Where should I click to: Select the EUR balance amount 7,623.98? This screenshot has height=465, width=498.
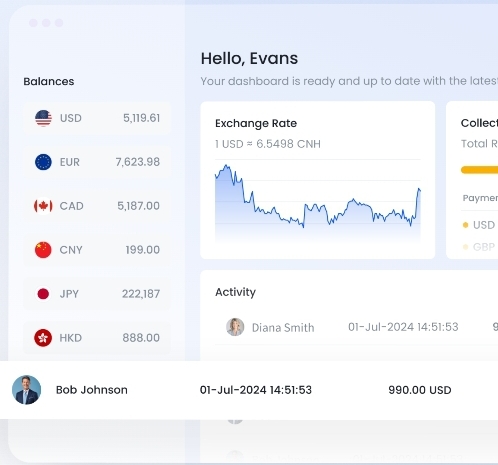(138, 162)
